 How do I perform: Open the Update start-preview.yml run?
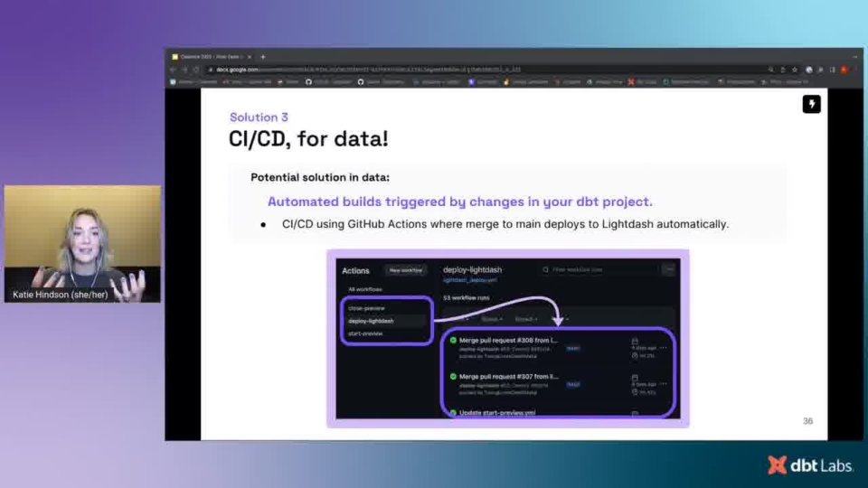tap(497, 413)
